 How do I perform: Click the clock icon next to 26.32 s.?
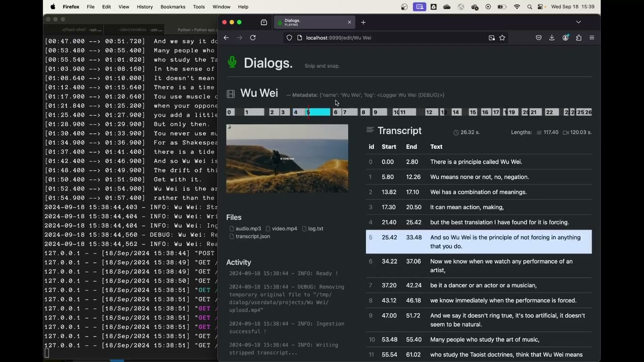pos(456,133)
